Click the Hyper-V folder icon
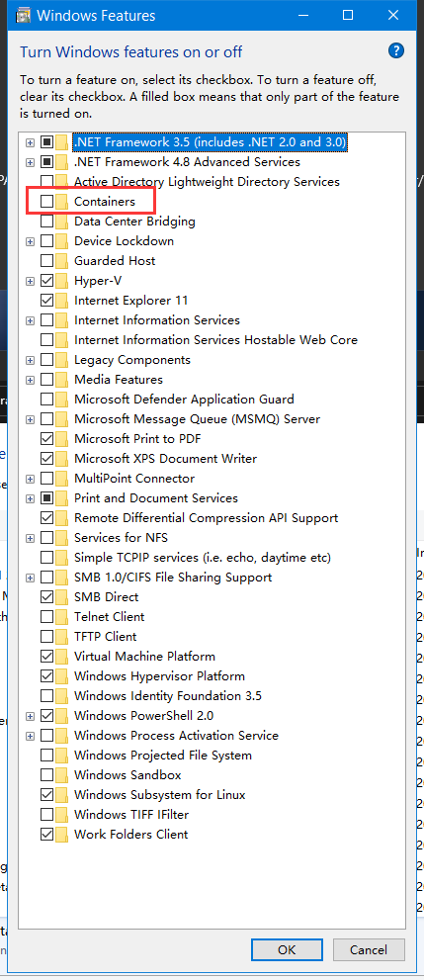The width and height of the screenshot is (424, 980). (62, 281)
